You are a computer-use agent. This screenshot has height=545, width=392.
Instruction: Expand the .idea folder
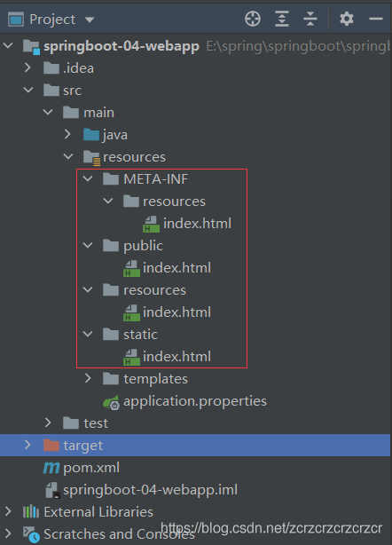27,67
